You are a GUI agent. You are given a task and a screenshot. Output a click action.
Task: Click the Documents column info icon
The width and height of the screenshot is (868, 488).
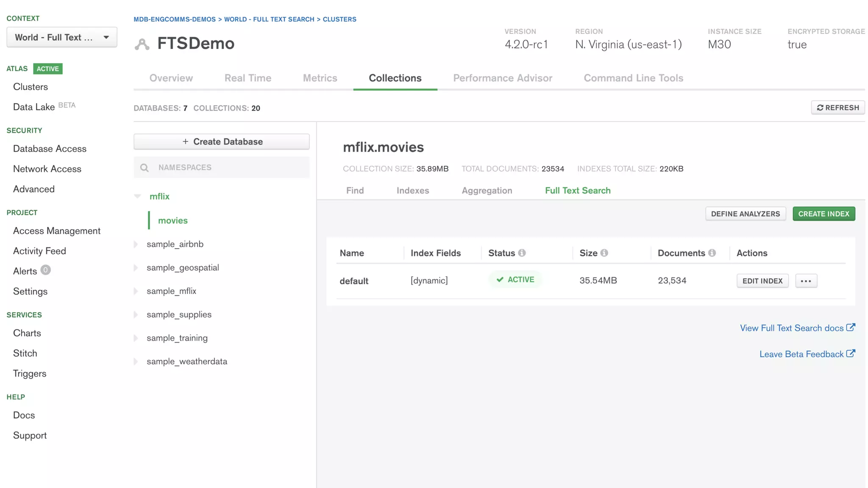[x=712, y=253]
